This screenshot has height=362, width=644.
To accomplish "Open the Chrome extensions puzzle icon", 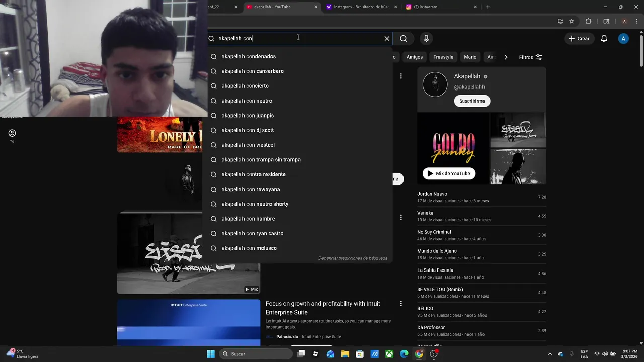I will pyautogui.click(x=589, y=21).
